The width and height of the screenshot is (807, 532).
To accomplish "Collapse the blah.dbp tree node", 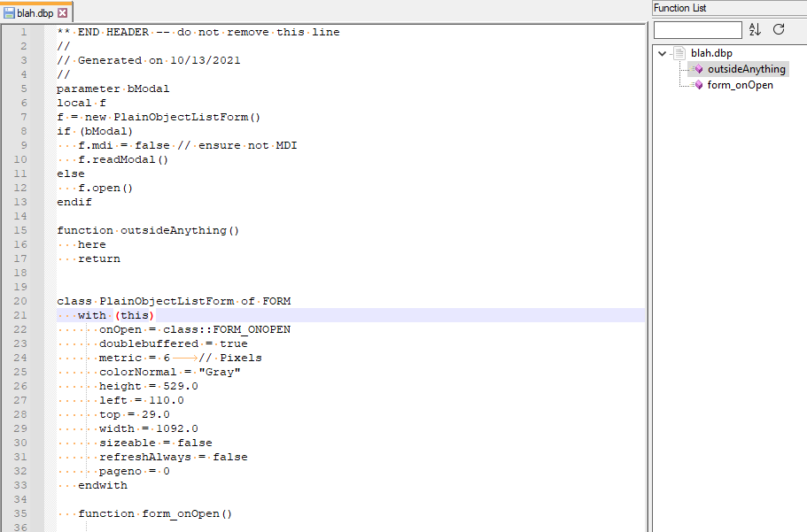I will click(x=662, y=53).
